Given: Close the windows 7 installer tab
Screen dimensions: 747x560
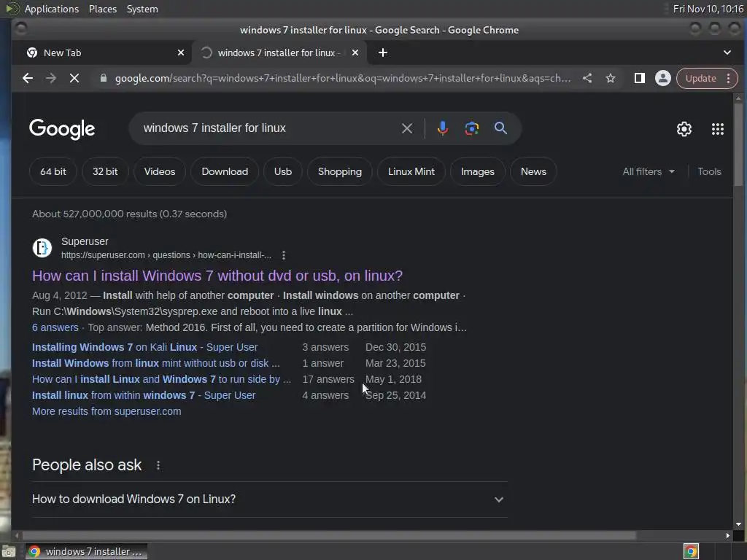Looking at the screenshot, I should pyautogui.click(x=355, y=52).
